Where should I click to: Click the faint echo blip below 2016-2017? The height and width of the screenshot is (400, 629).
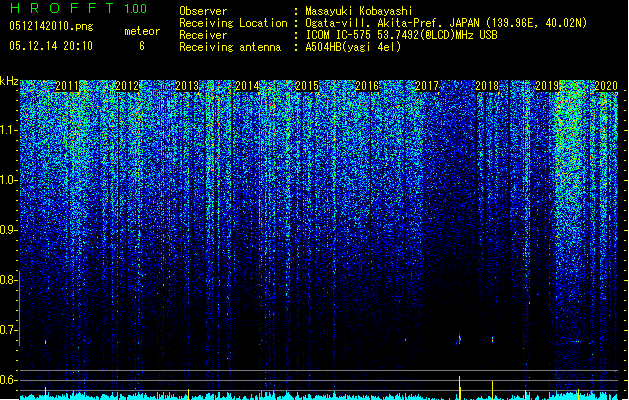405,340
